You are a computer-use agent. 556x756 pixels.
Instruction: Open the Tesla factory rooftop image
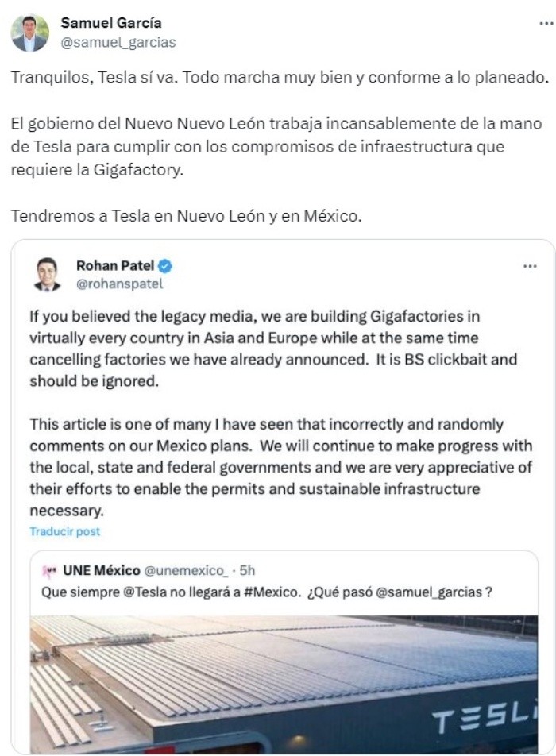coord(284,683)
